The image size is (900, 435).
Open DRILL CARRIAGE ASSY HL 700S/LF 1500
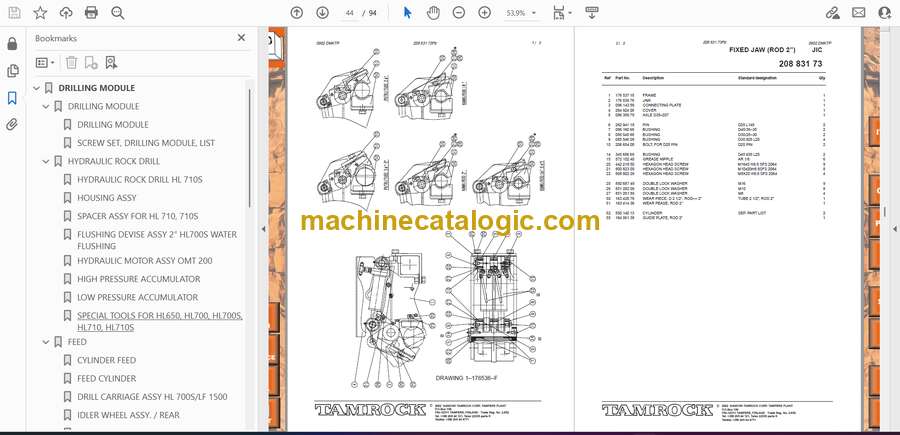tap(152, 397)
